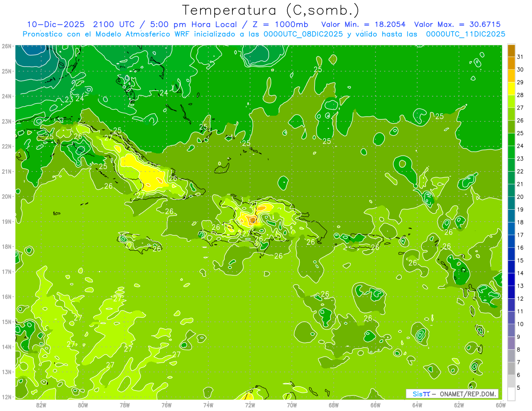Click the '24N' latitude axis label
532x411 pixels.
6,96
